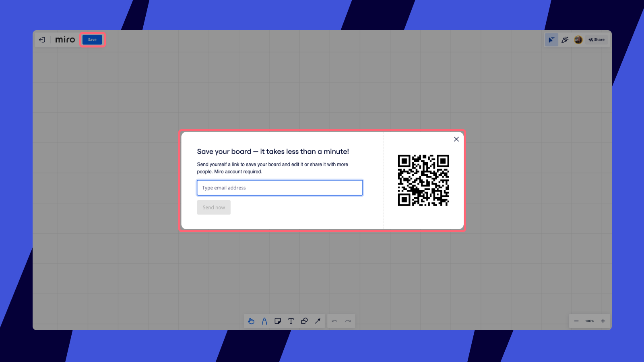Select the hand pan tool
Viewport: 644px width, 362px height.
click(251, 321)
